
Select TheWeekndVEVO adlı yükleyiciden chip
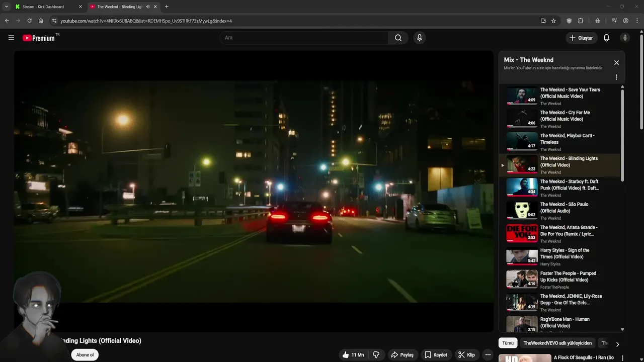click(557, 343)
